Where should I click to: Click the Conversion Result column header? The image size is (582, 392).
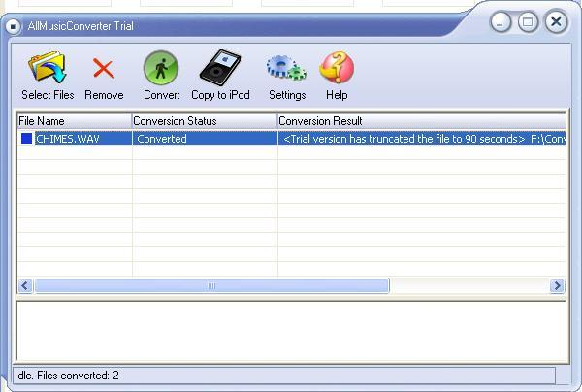pos(422,121)
